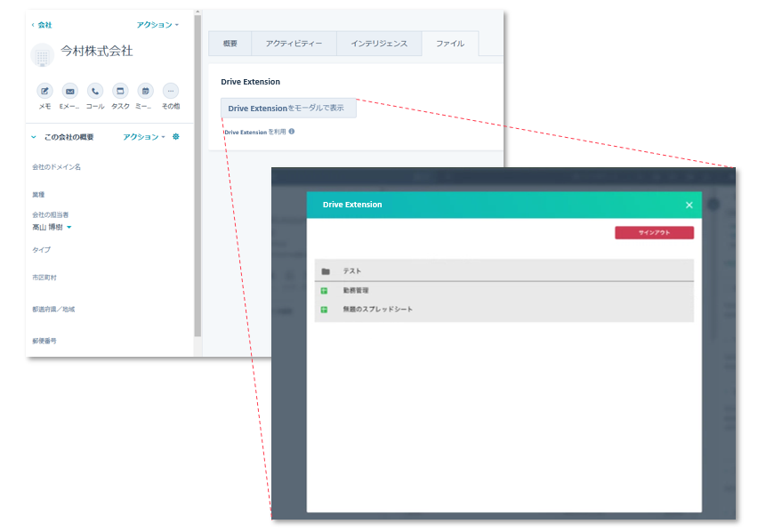Click the company avatar icon
774x532 pixels.
coord(43,56)
